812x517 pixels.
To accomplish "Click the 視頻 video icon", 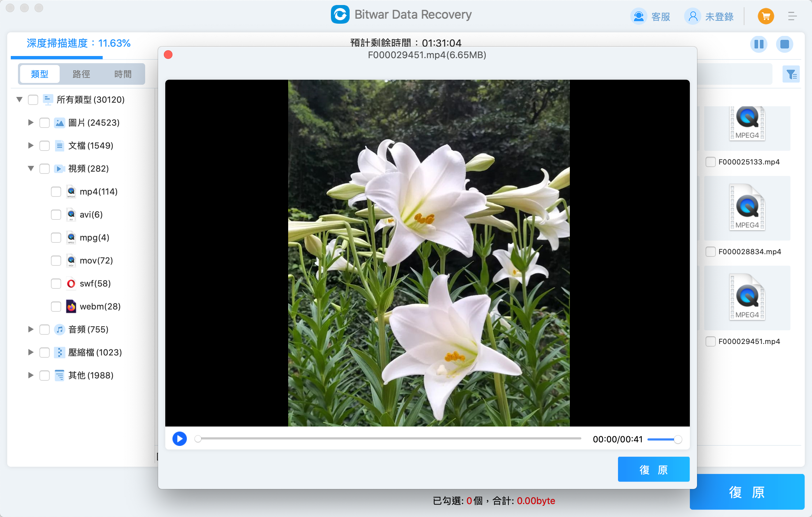I will click(x=59, y=169).
